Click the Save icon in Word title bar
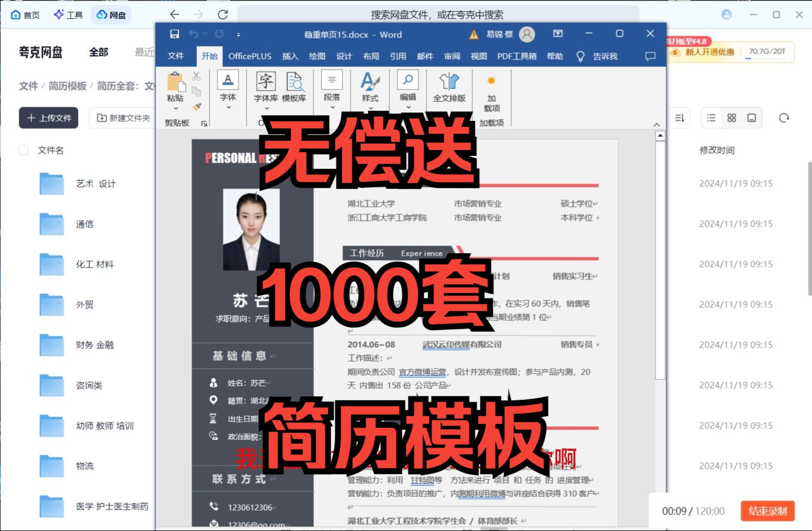The height and width of the screenshot is (531, 812). coord(174,34)
